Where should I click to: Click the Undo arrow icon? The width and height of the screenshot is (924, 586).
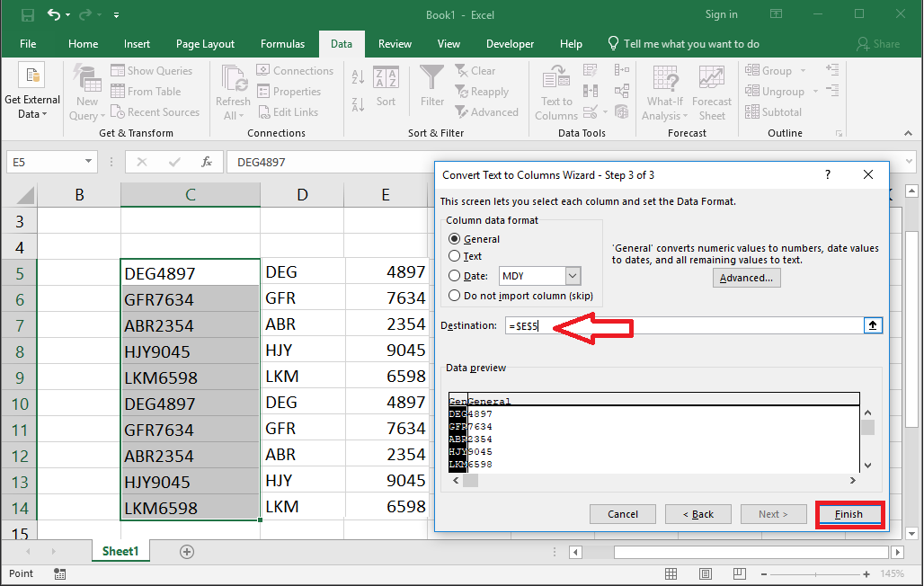[x=55, y=15]
